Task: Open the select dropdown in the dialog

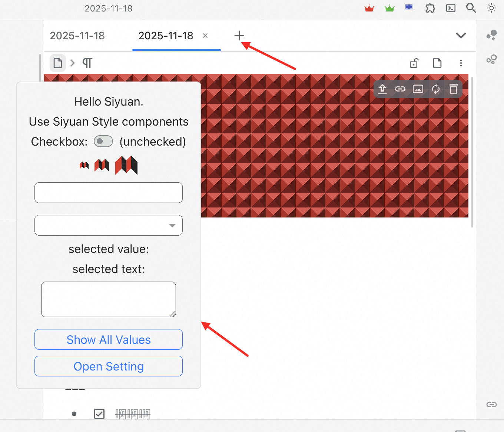Action: [109, 225]
